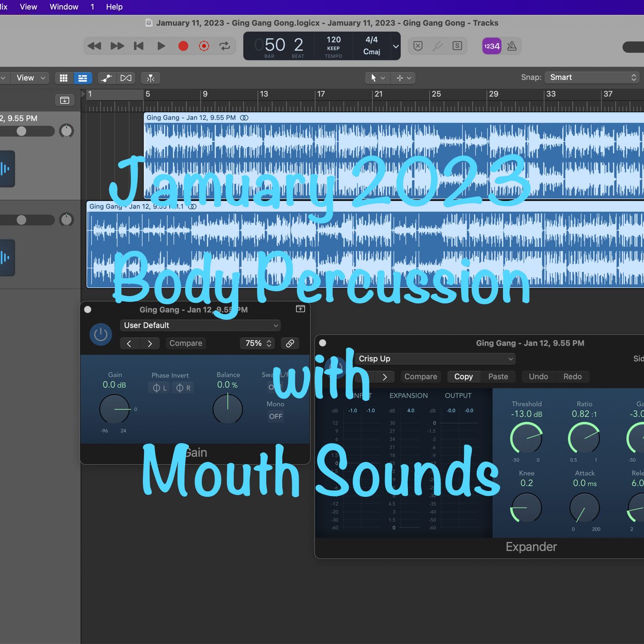The width and height of the screenshot is (644, 644).
Task: Open the Crisp Up preset dropdown
Action: (434, 359)
